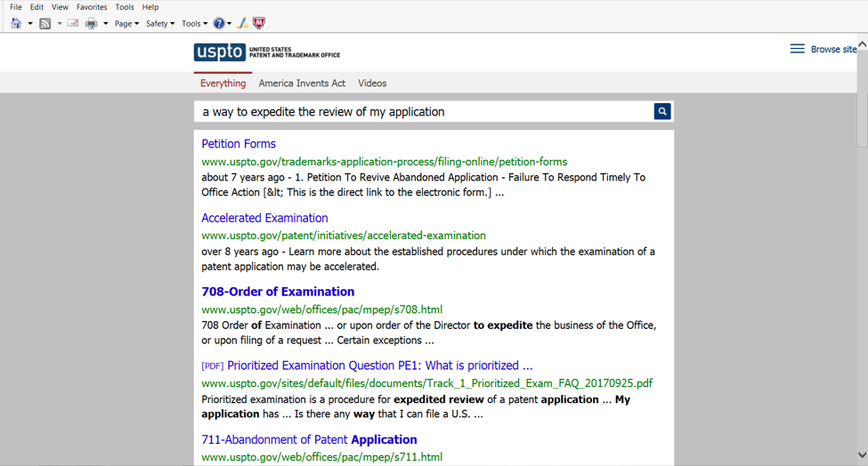
Task: Open the Edit menu
Action: pos(37,7)
